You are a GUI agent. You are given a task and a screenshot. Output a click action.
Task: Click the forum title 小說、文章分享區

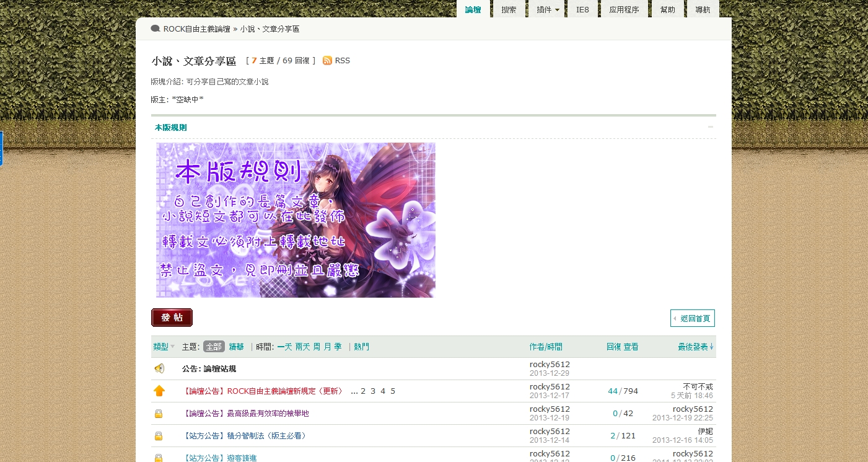point(194,61)
